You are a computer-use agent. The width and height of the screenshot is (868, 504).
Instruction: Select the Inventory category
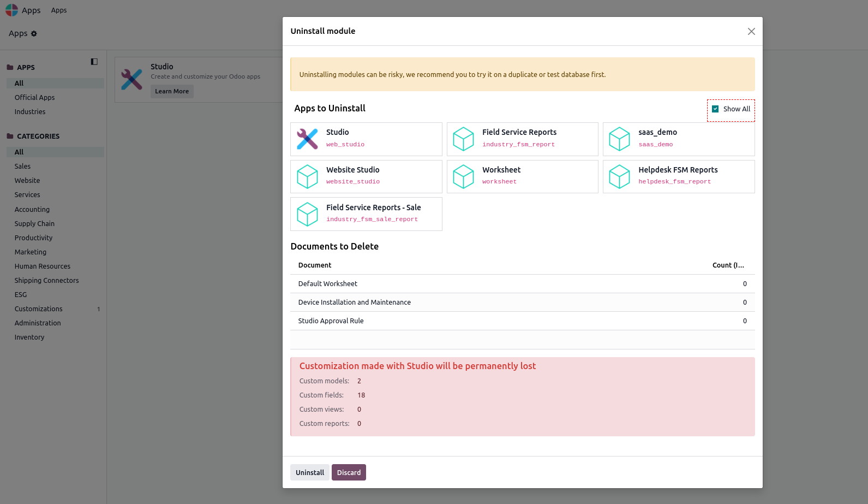[55, 337]
